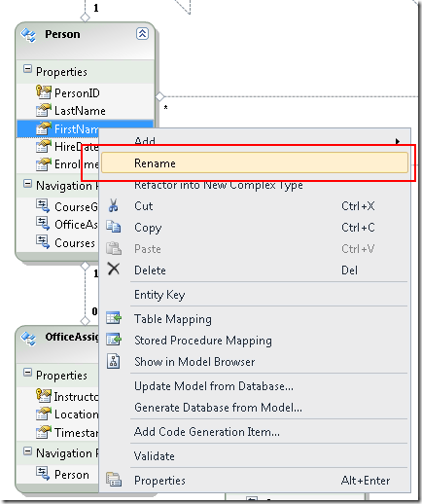Click the Properties window icon at menu bottom
Viewport: 422px width, 504px height.
tap(114, 480)
